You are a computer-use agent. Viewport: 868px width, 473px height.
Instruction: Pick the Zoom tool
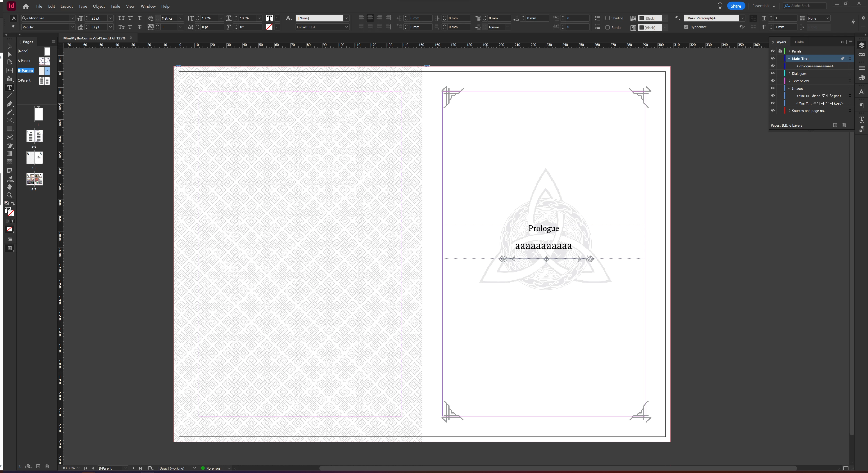click(x=9, y=195)
